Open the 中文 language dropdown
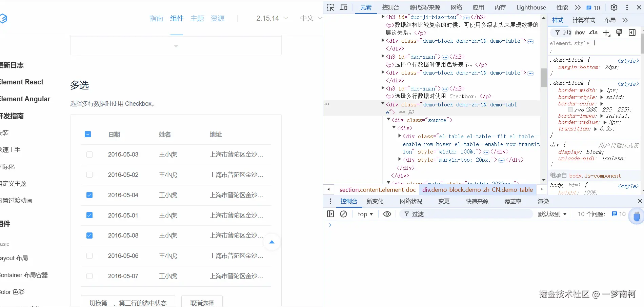Screen dimensions: 644x307 pos(311,18)
